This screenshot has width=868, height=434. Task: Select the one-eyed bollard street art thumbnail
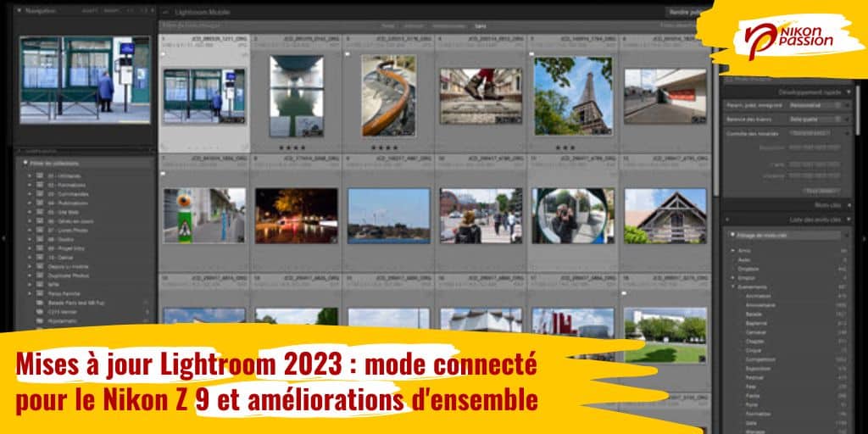pyautogui.click(x=204, y=216)
